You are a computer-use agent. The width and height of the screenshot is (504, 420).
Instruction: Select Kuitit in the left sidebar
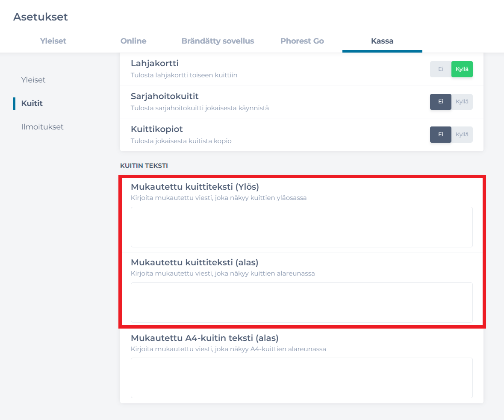32,103
